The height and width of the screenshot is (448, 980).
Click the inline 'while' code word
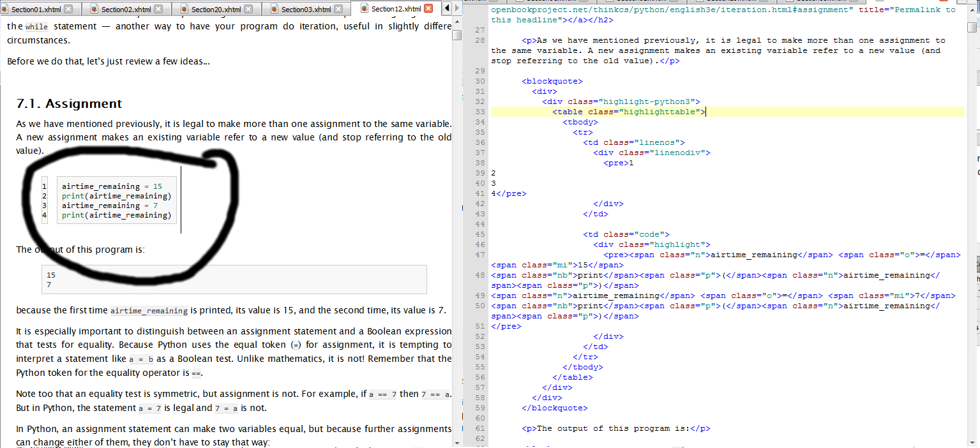(36, 27)
